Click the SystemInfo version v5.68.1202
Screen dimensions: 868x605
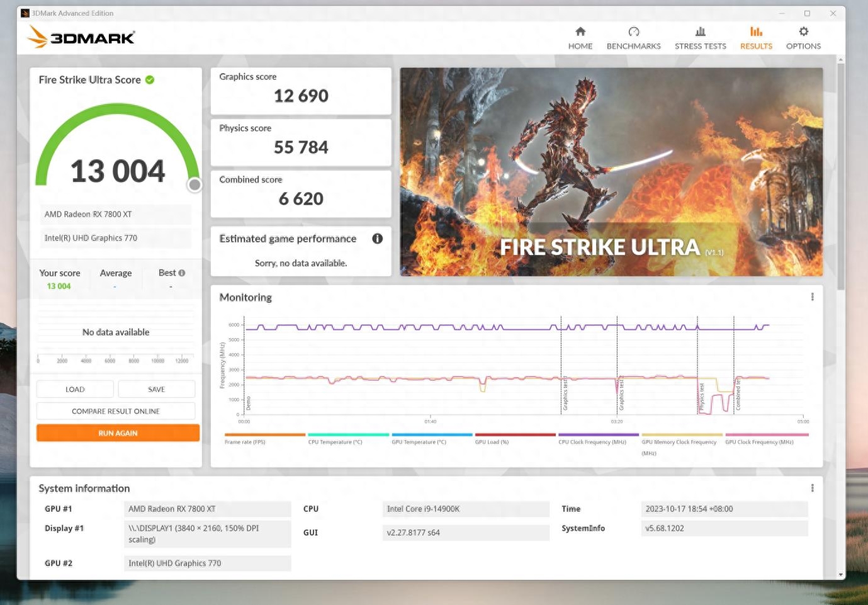coord(724,528)
